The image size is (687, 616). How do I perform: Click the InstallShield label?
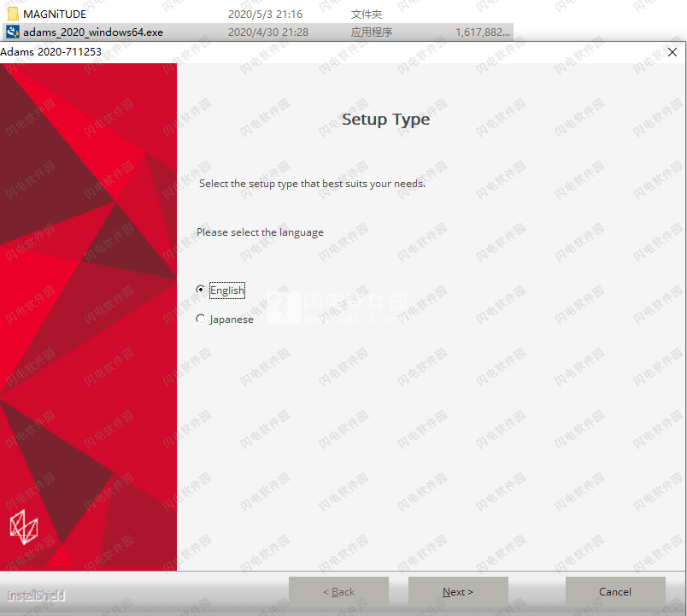(x=36, y=595)
